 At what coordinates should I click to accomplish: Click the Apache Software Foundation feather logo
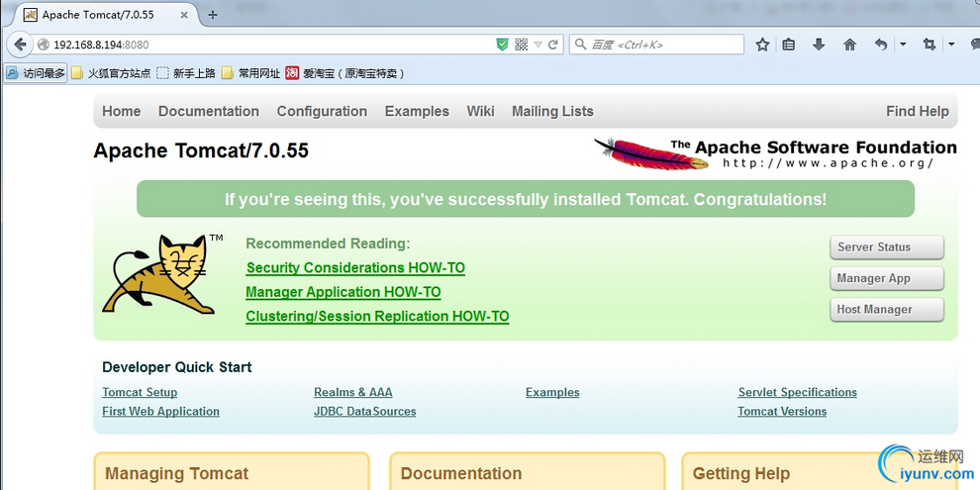coord(775,153)
